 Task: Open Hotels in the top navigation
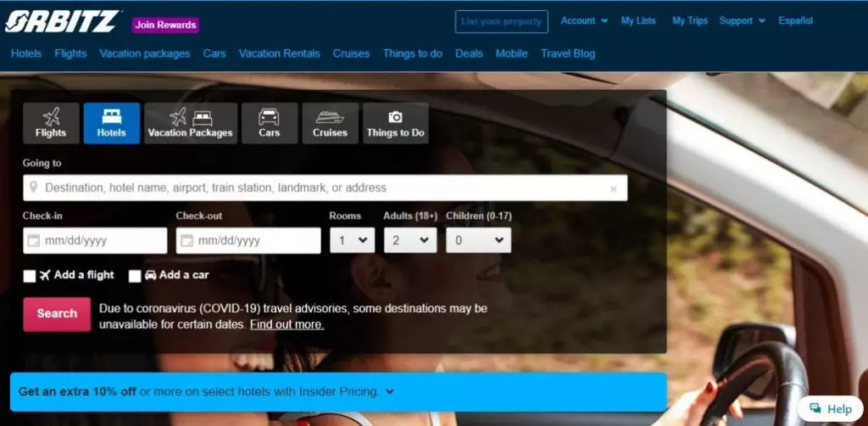click(x=26, y=53)
